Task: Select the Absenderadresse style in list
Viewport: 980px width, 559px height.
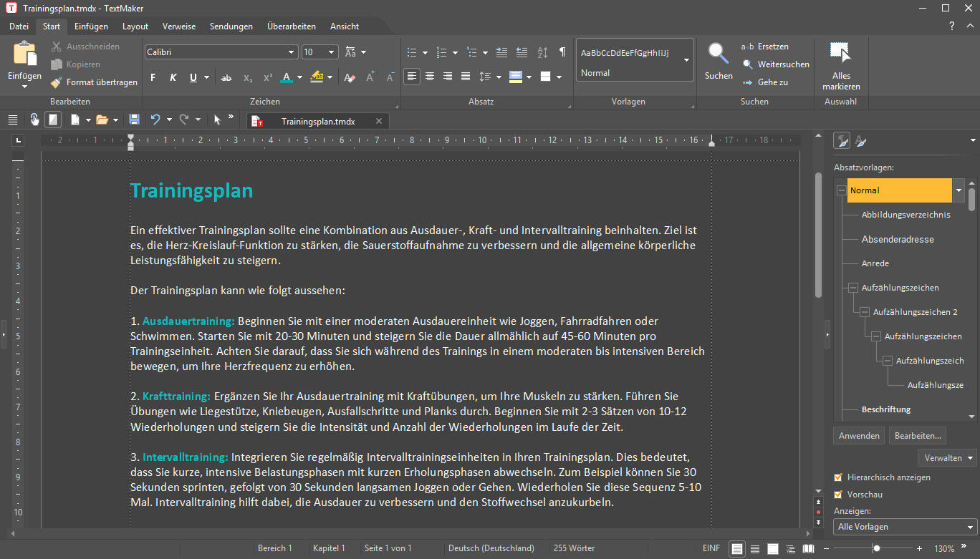Action: (898, 239)
